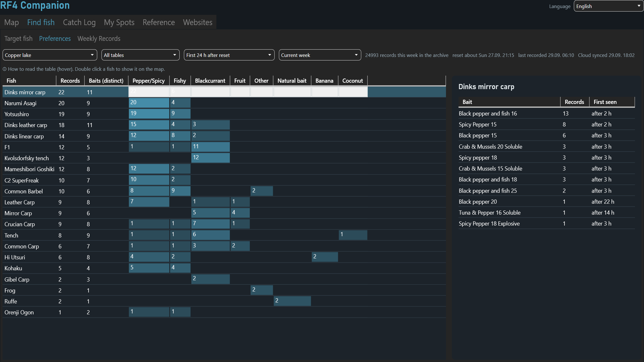Click F1's Blackcurrant bar showing 11
The image size is (644, 362).
(211, 147)
